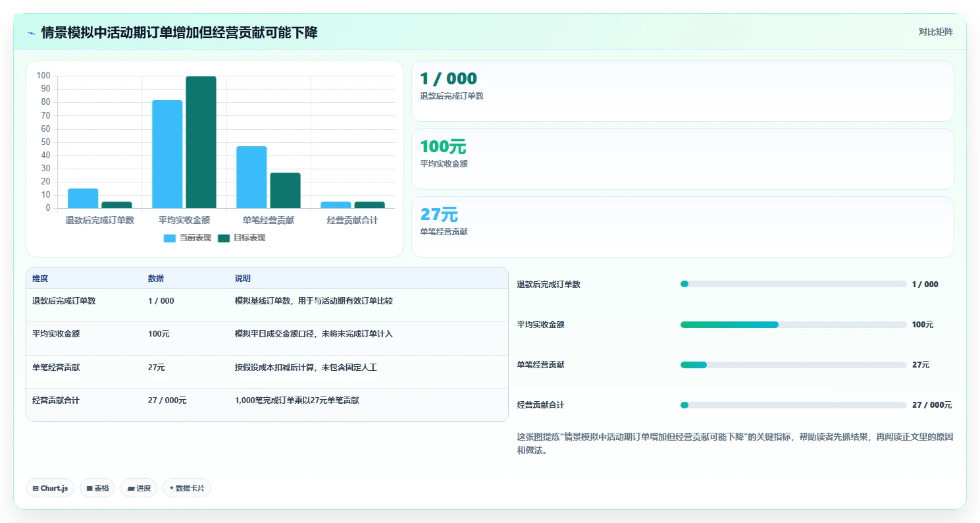Click the chart axis label 平均实收金额
The height and width of the screenshot is (523, 980).
tap(184, 220)
